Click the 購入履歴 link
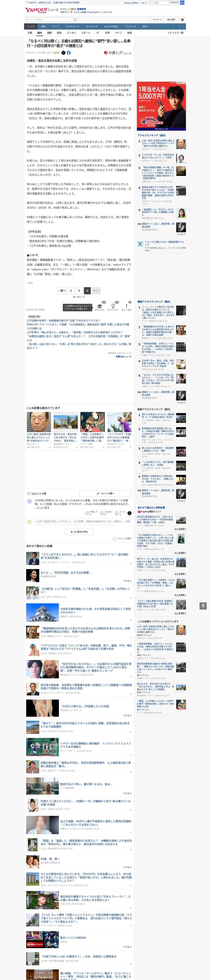The image size is (210, 980). [171, 20]
